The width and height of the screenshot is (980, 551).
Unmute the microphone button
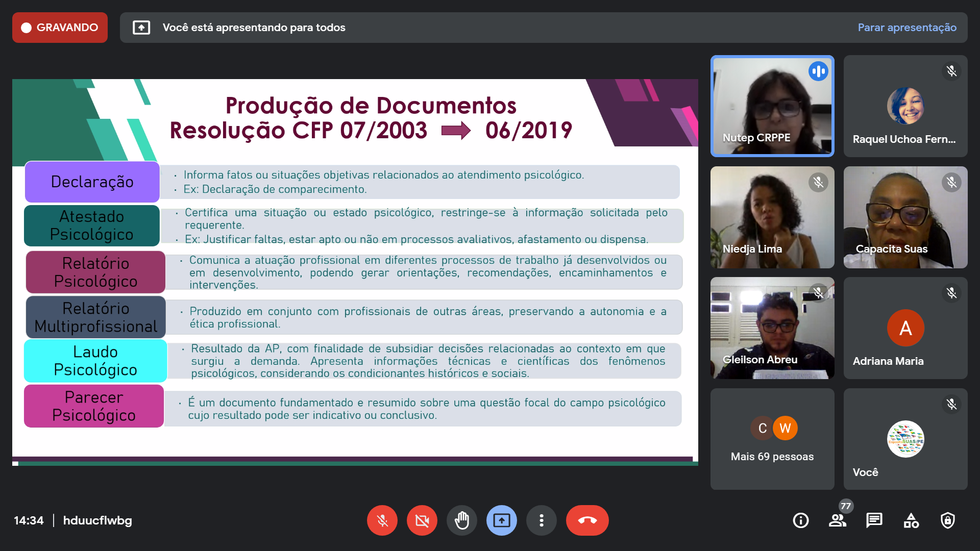pyautogui.click(x=382, y=520)
